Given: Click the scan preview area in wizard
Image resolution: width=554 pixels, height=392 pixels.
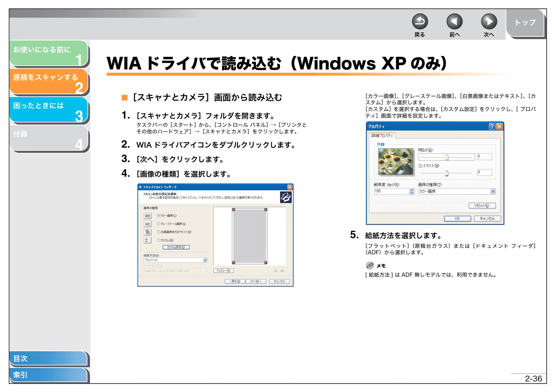Looking at the screenshot, I should [250, 236].
